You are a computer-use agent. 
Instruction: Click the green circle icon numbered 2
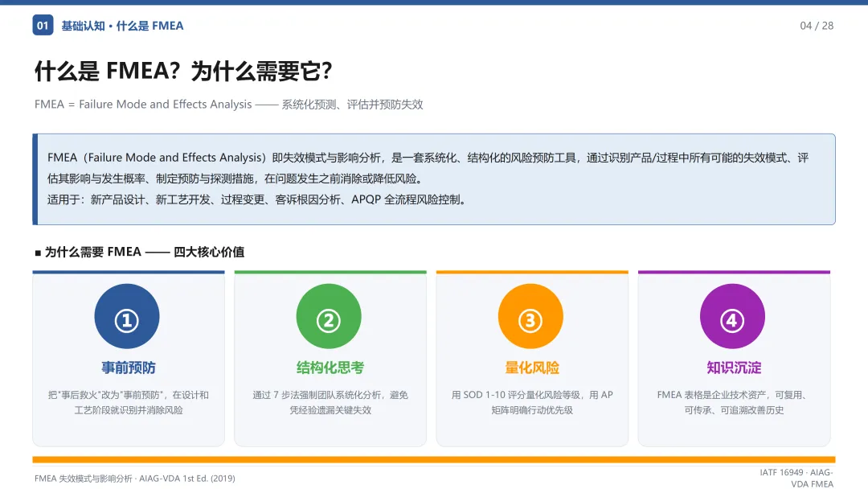(329, 316)
